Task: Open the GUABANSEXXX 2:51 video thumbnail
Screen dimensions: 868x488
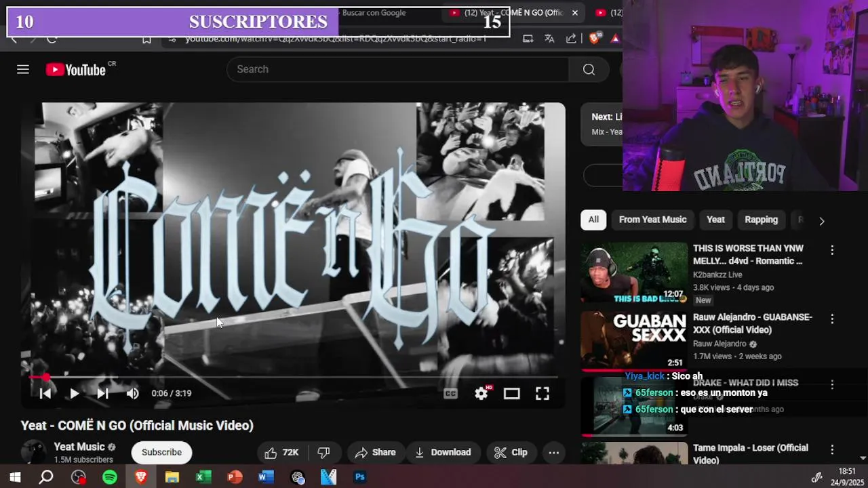Action: (634, 340)
